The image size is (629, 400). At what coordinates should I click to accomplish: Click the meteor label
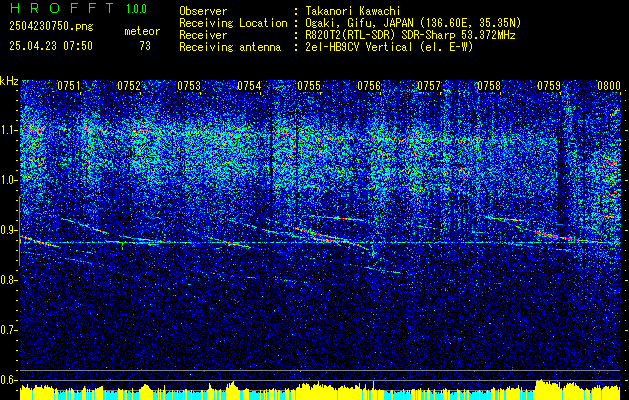click(142, 31)
